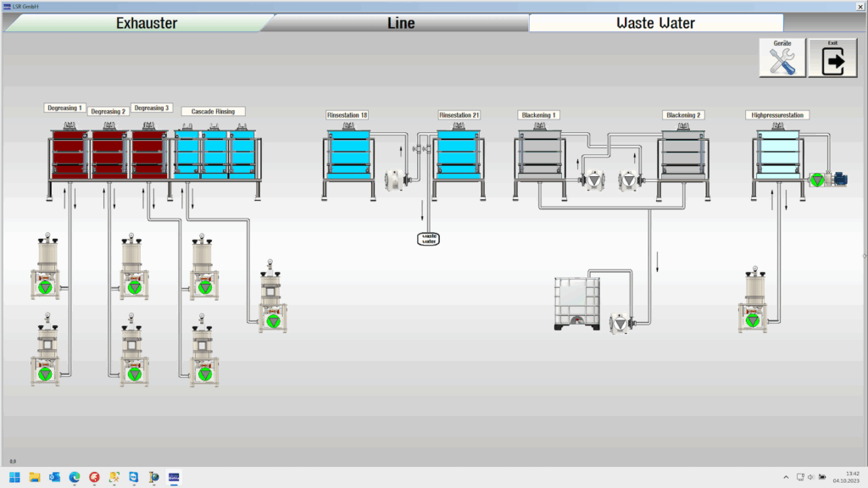Click the Degreasing 2 label

108,111
